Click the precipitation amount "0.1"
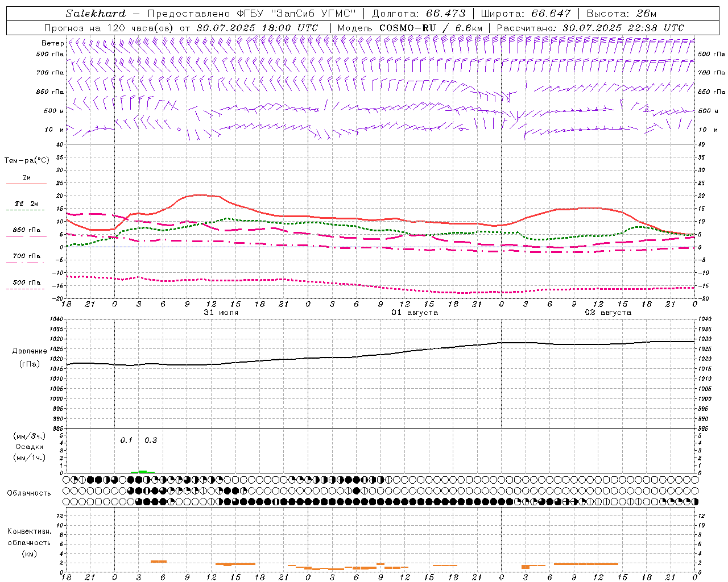Screen dimensions: 728x582 point(126,440)
